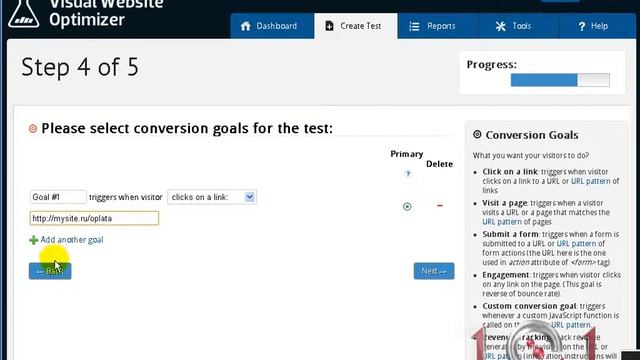Viewport: 640px width, 360px height.
Task: Click the Next button
Action: coord(434,271)
